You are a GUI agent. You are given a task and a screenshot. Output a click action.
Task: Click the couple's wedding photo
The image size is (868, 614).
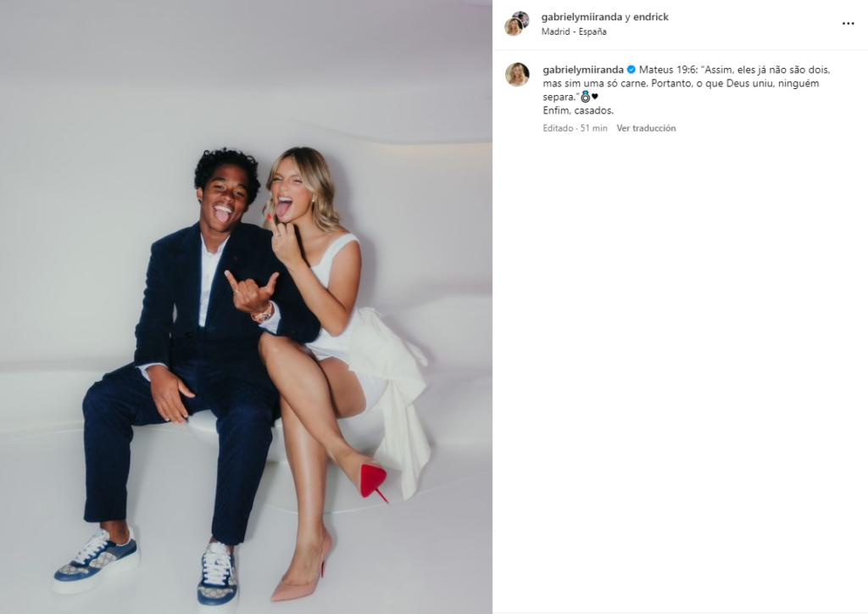coord(246,307)
